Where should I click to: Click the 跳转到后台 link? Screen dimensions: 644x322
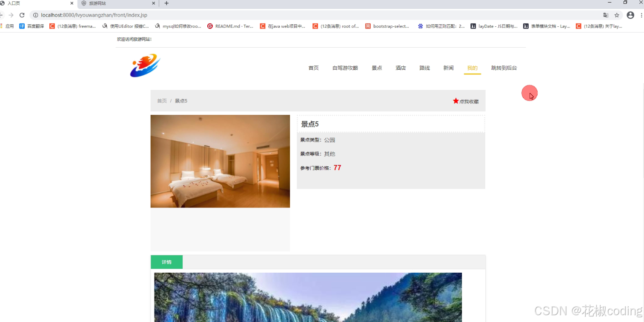[x=504, y=68]
